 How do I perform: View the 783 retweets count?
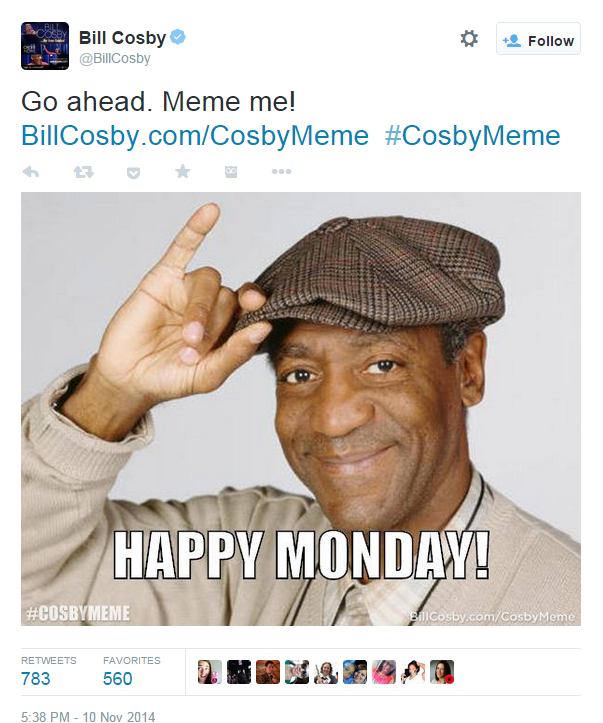click(x=35, y=678)
